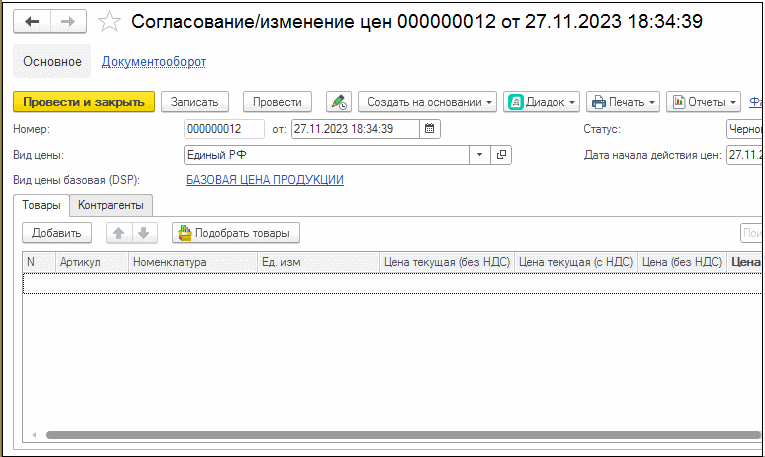Open the Диадок dropdown menu
Image resolution: width=765 pixels, height=457 pixels.
click(543, 102)
